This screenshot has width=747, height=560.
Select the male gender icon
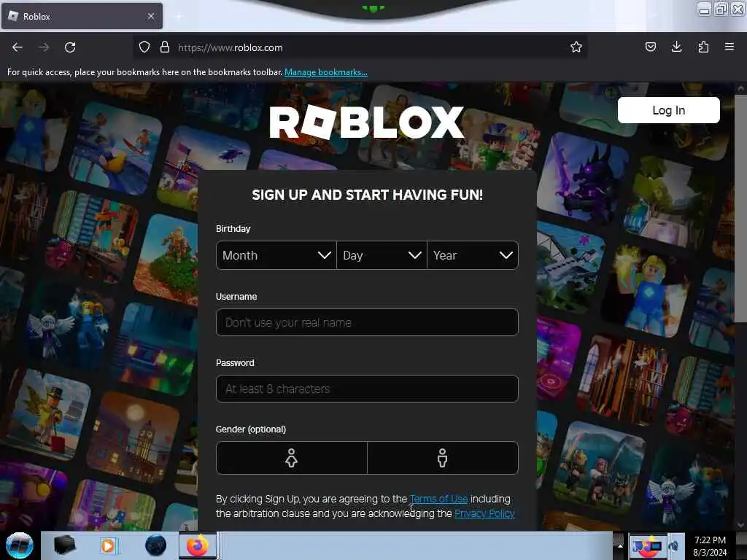point(443,458)
